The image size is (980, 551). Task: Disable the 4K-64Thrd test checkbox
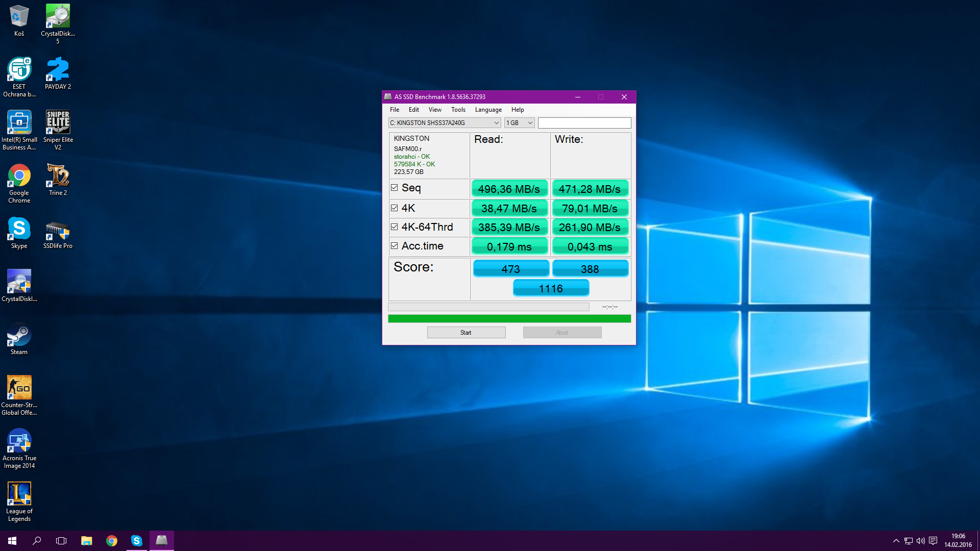[x=394, y=227]
